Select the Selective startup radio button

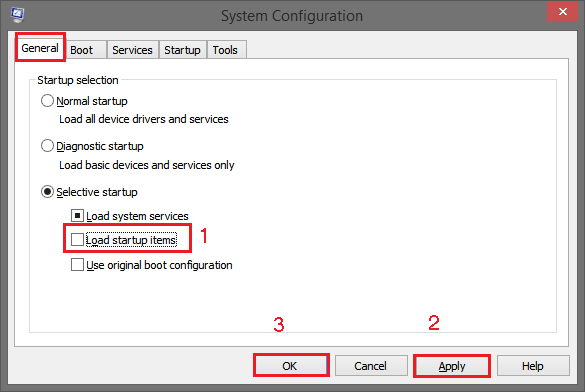[47, 192]
